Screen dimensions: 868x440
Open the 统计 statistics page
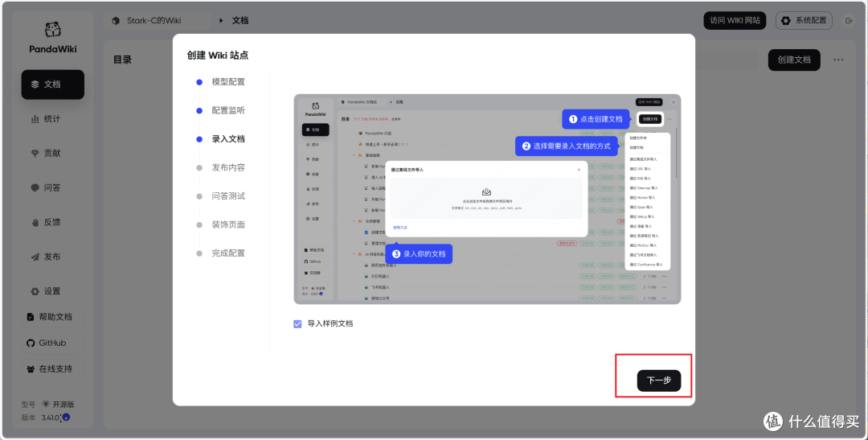pos(52,118)
